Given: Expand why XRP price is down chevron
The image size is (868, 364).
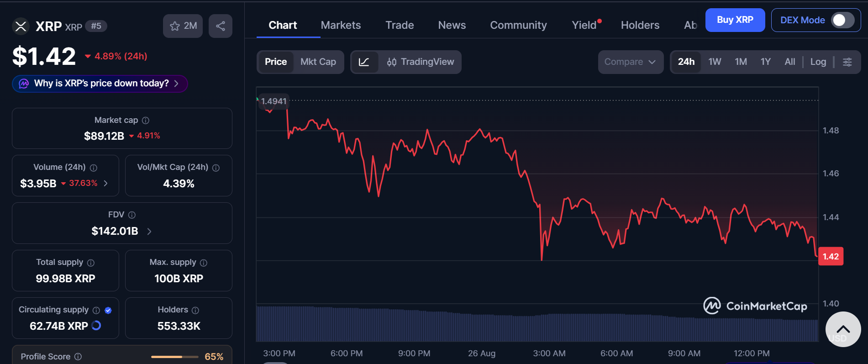Looking at the screenshot, I should point(176,84).
